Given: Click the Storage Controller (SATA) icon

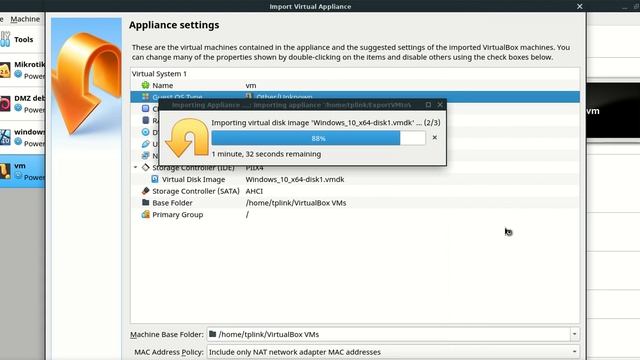Looking at the screenshot, I should pos(145,191).
